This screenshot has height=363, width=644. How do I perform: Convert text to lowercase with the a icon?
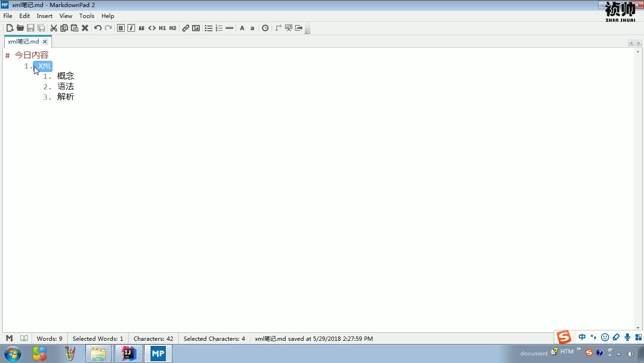coord(252,28)
